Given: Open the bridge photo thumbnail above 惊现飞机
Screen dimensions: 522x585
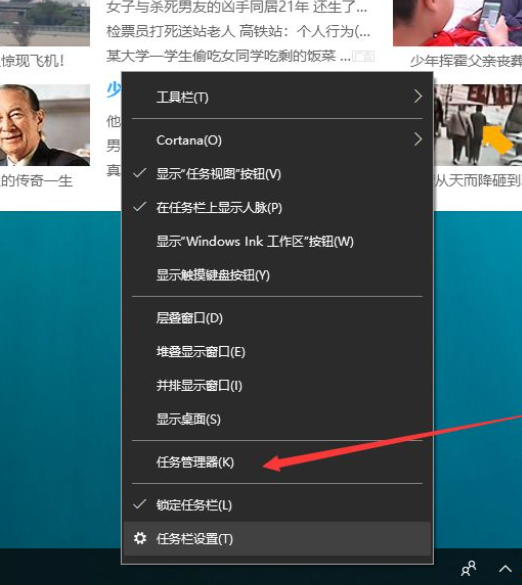Looking at the screenshot, I should tap(45, 23).
